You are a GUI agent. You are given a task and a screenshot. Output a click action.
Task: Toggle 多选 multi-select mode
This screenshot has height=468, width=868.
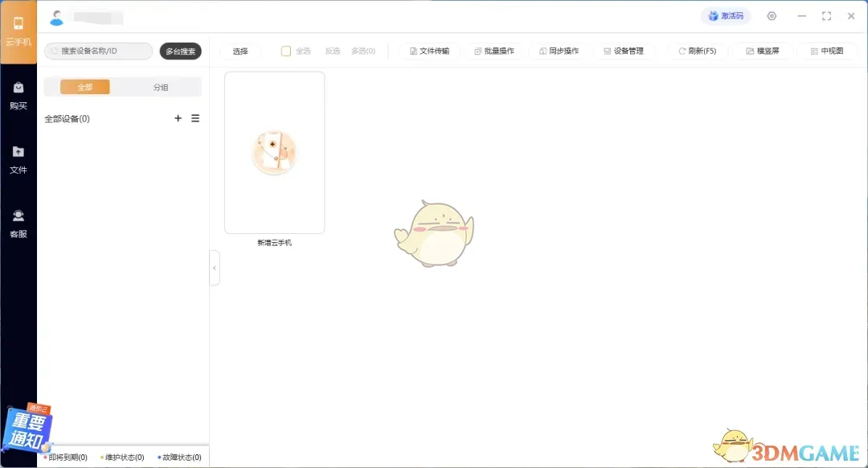(363, 50)
